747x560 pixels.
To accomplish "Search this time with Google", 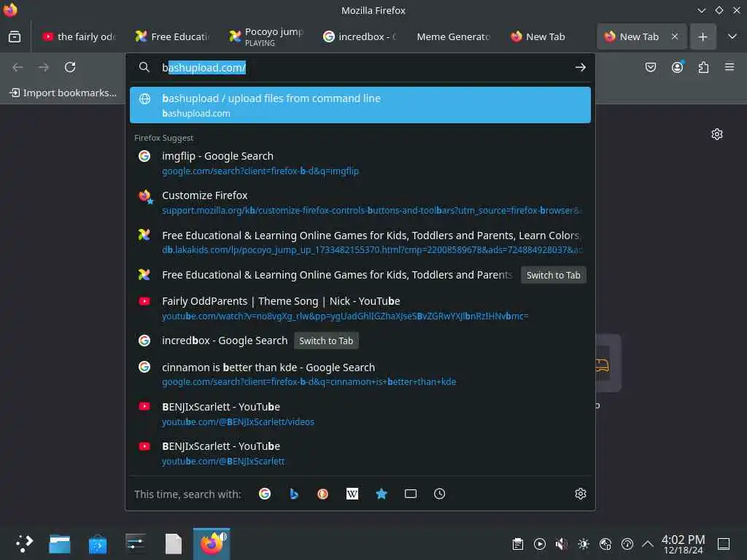I will click(265, 494).
